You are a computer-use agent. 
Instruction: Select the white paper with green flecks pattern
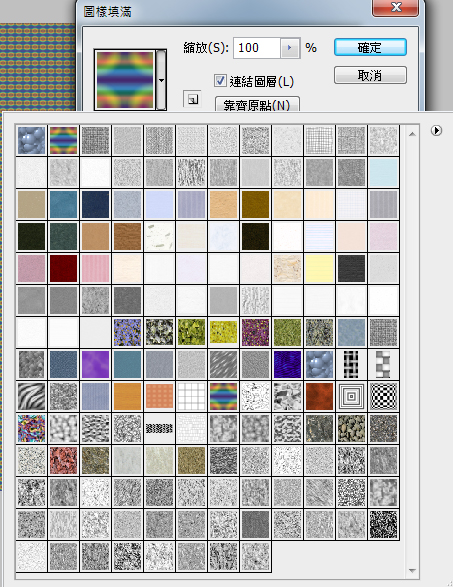tap(159, 236)
